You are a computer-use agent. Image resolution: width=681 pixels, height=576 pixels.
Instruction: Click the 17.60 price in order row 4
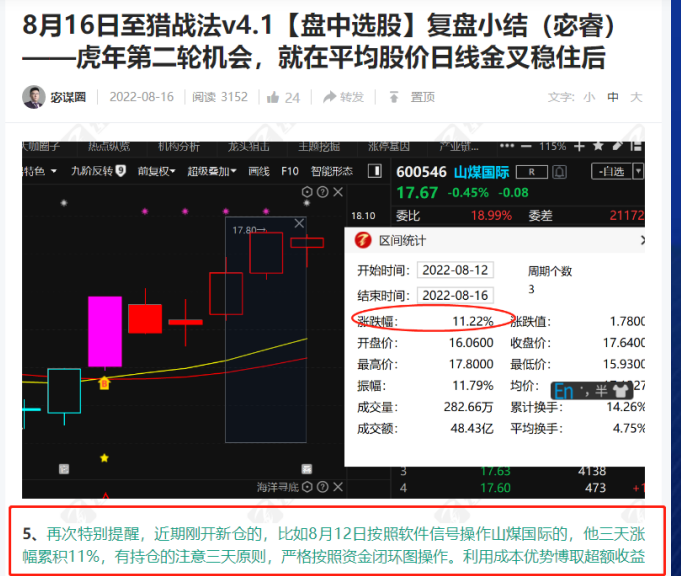click(496, 488)
